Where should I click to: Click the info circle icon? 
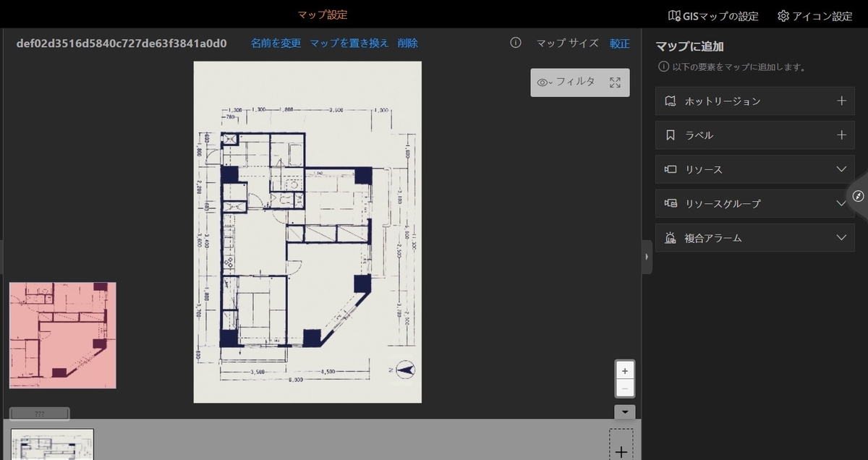point(516,43)
